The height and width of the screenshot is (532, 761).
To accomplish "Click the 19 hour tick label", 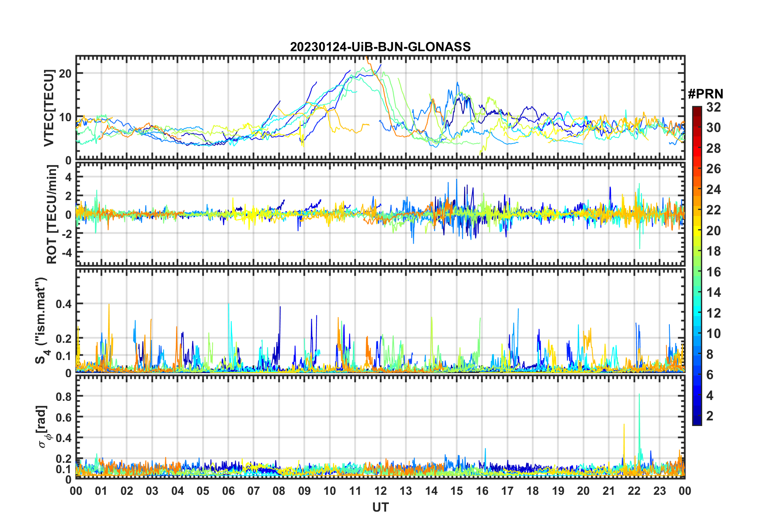I will tap(558, 491).
